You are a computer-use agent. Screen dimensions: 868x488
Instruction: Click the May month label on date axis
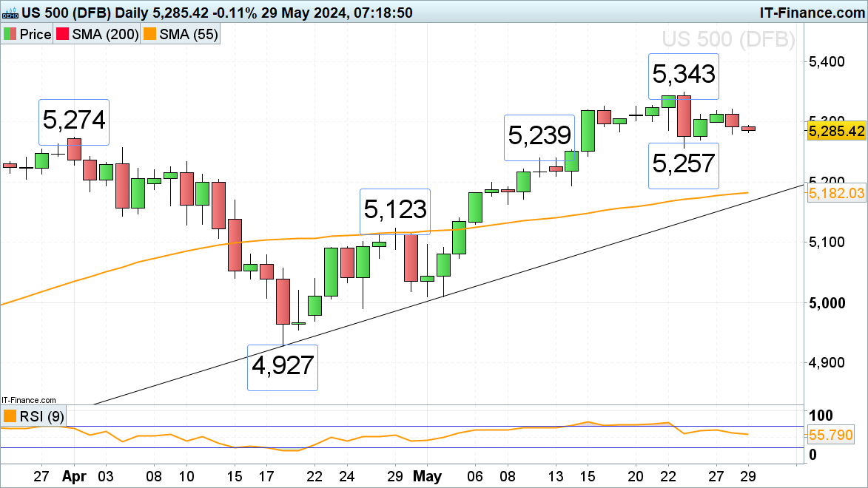(x=428, y=476)
